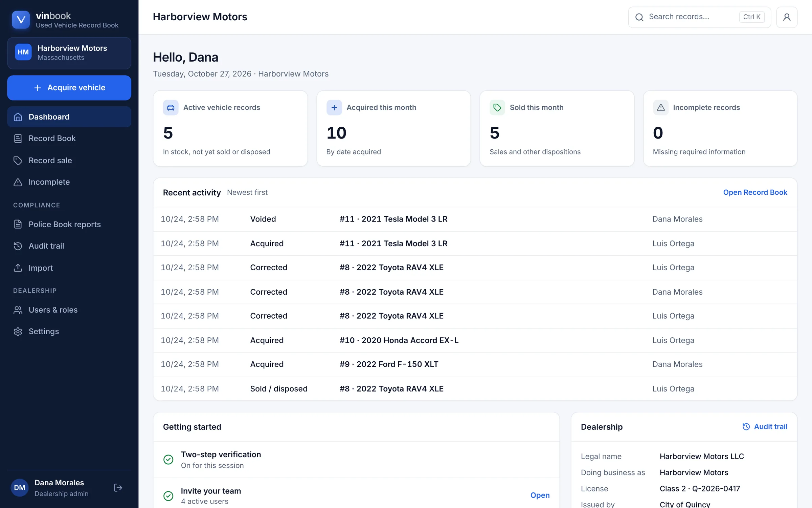The width and height of the screenshot is (812, 508).
Task: Open Record sale page
Action: (x=69, y=161)
